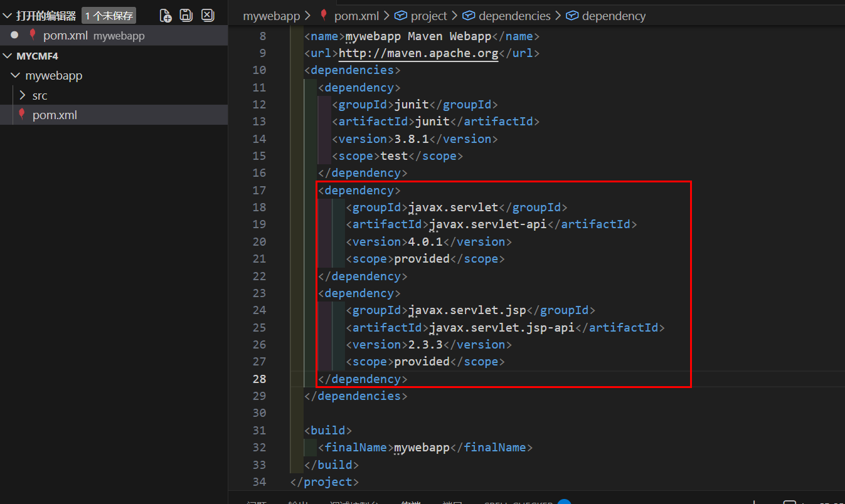This screenshot has width=845, height=504.
Task: Click line number 17 in the gutter
Action: 259,190
